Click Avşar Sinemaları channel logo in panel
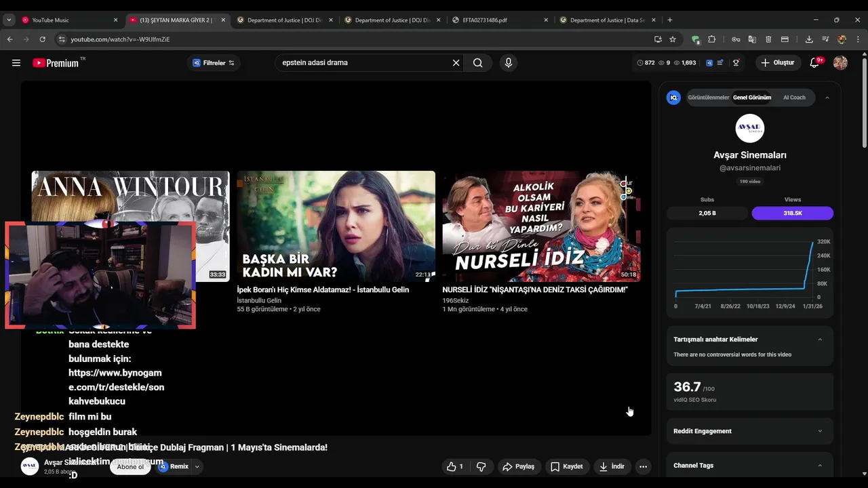 [x=750, y=128]
